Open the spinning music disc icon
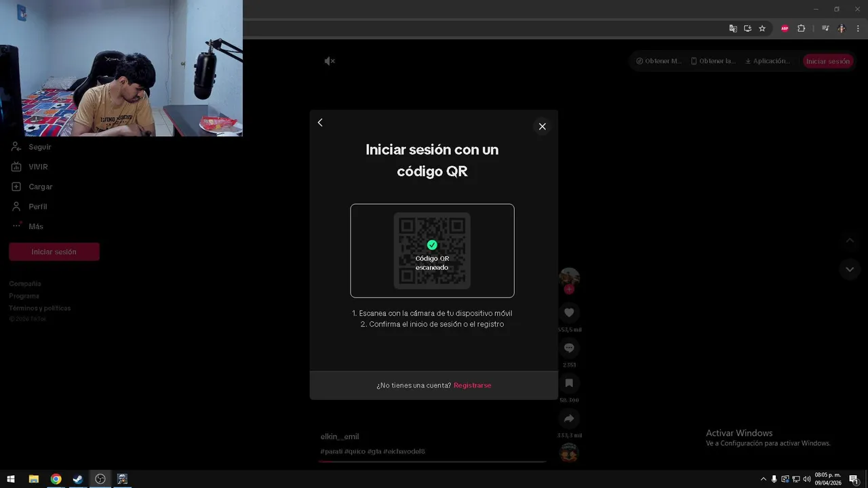 569,452
